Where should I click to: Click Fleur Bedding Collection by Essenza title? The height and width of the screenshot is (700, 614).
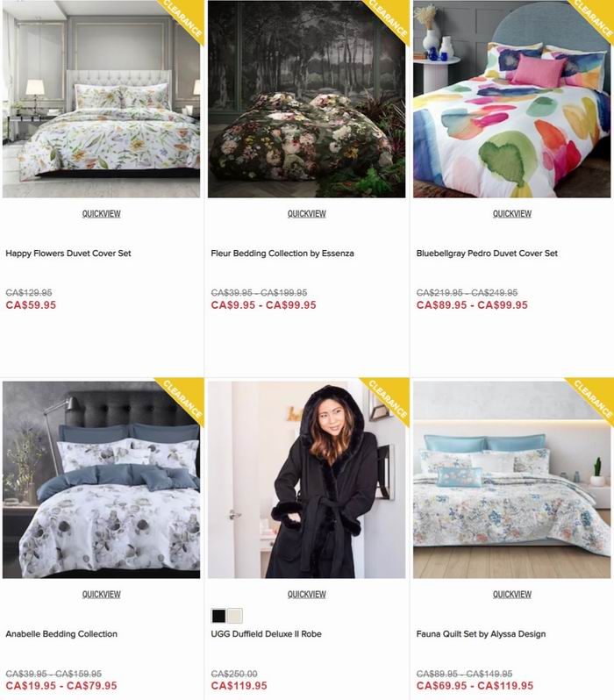[282, 254]
